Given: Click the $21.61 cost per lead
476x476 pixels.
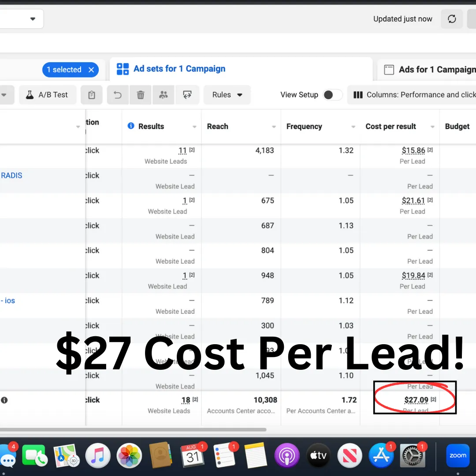Looking at the screenshot, I should pyautogui.click(x=413, y=201).
